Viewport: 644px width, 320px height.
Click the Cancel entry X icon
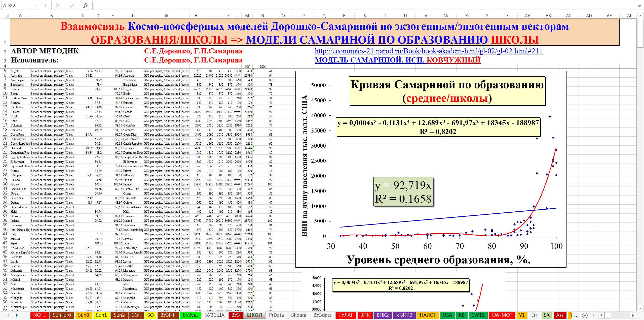(58, 5)
